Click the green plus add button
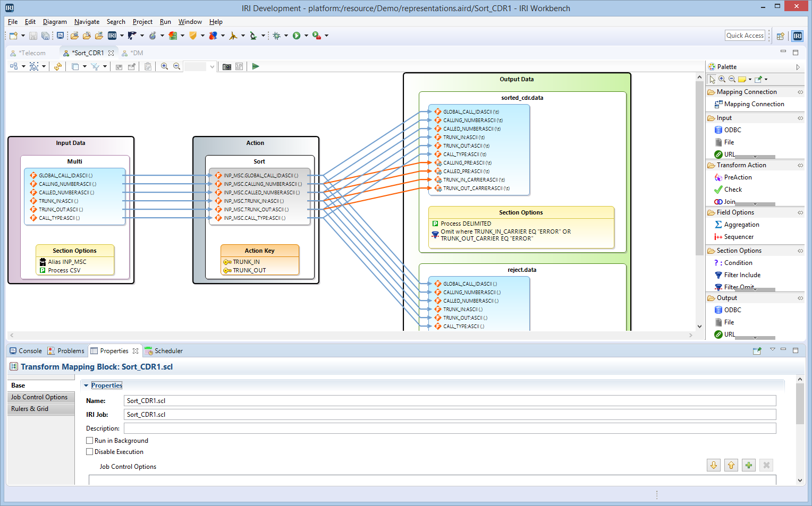 tap(749, 466)
